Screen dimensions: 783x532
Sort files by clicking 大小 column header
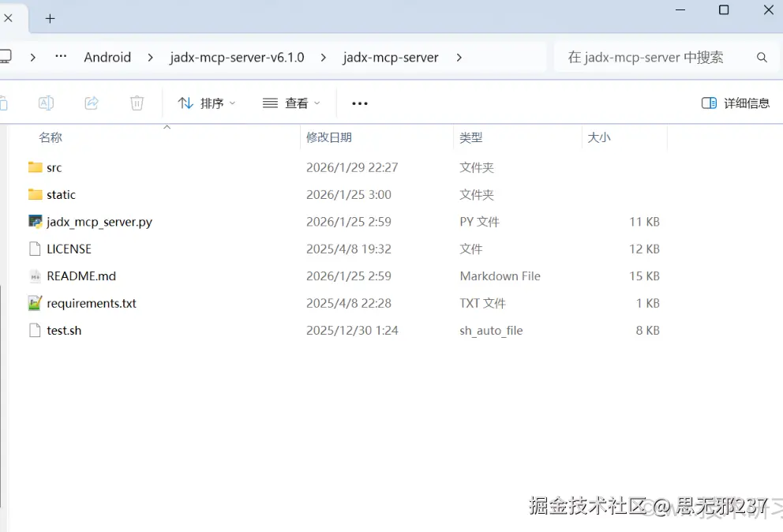click(599, 137)
